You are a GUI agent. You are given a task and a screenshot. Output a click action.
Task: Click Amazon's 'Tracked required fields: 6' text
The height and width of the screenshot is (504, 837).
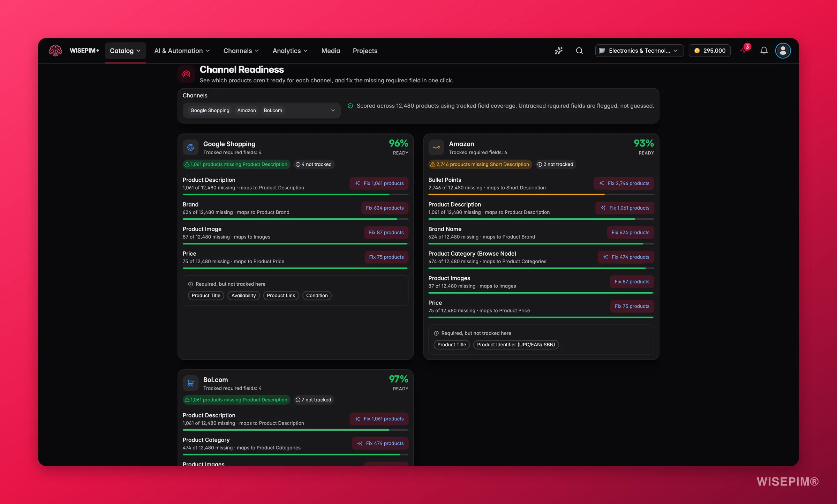(478, 152)
